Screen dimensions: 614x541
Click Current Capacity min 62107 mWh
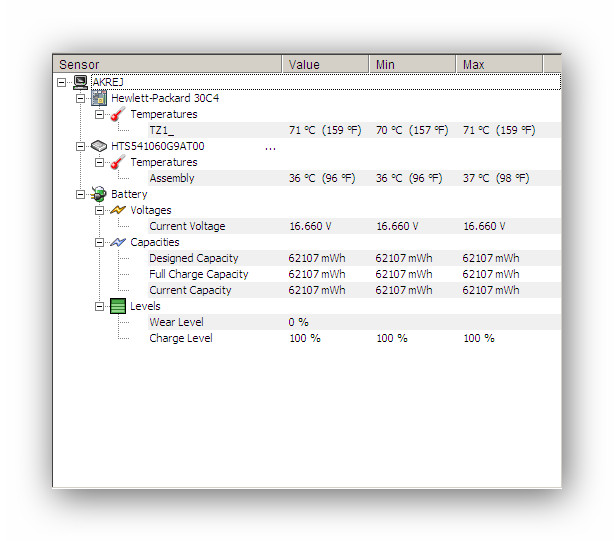(404, 290)
